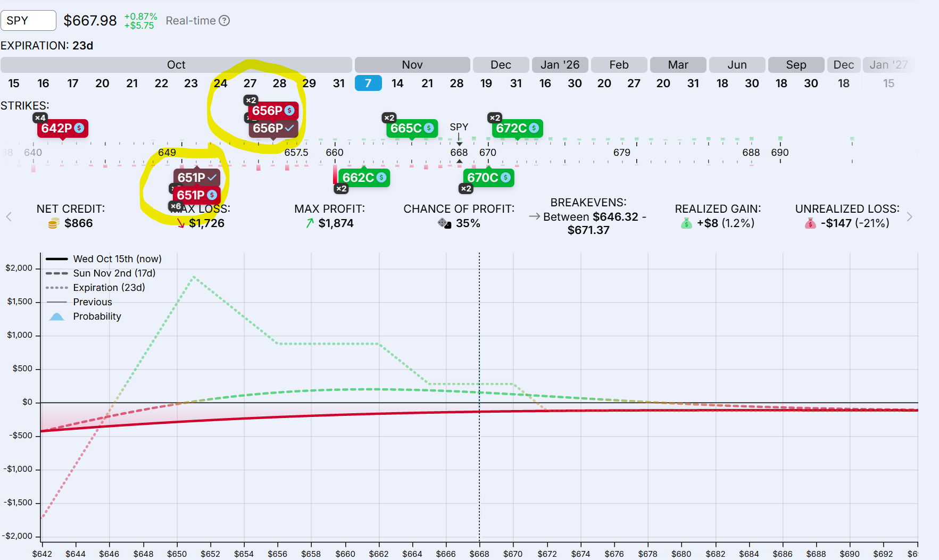Click the $667.98 SPY price
The height and width of the screenshot is (560, 939).
90,21
